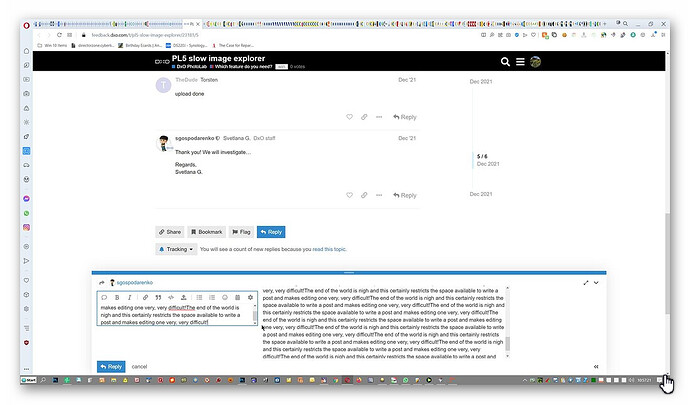
Task: Cancel the reply draft
Action: (139, 366)
